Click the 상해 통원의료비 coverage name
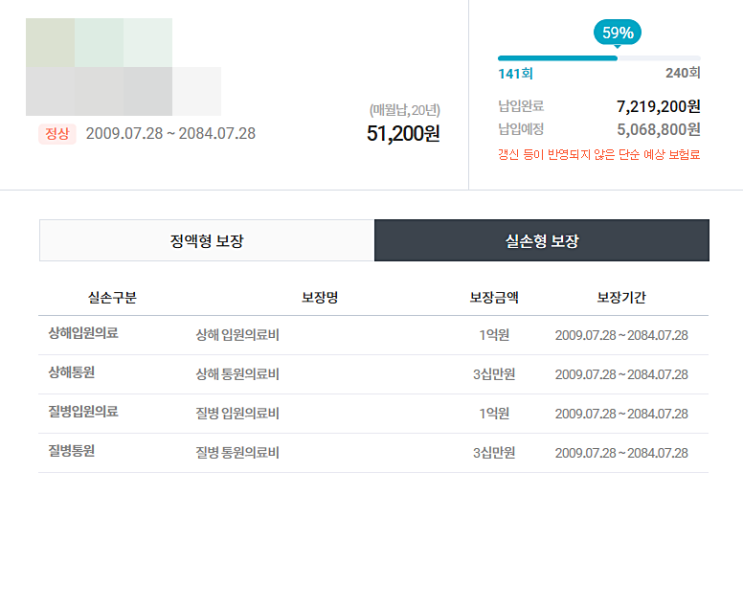The height and width of the screenshot is (607, 743). tap(237, 374)
